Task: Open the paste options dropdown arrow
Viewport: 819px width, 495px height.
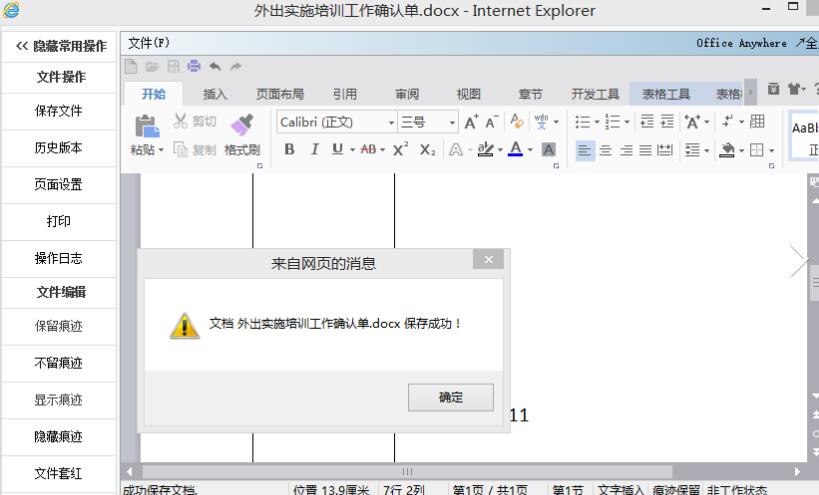Action: tap(161, 150)
